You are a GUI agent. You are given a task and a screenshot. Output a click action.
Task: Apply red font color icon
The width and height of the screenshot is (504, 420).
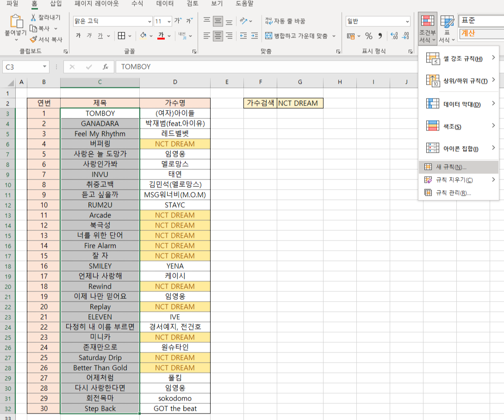coord(161,36)
